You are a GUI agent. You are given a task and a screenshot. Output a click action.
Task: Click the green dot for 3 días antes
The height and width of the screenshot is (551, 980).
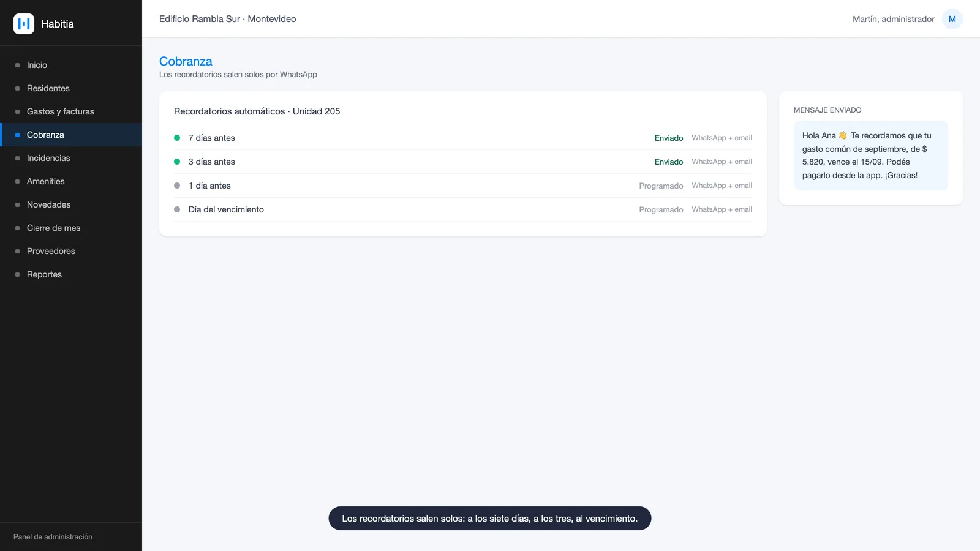[x=177, y=162]
